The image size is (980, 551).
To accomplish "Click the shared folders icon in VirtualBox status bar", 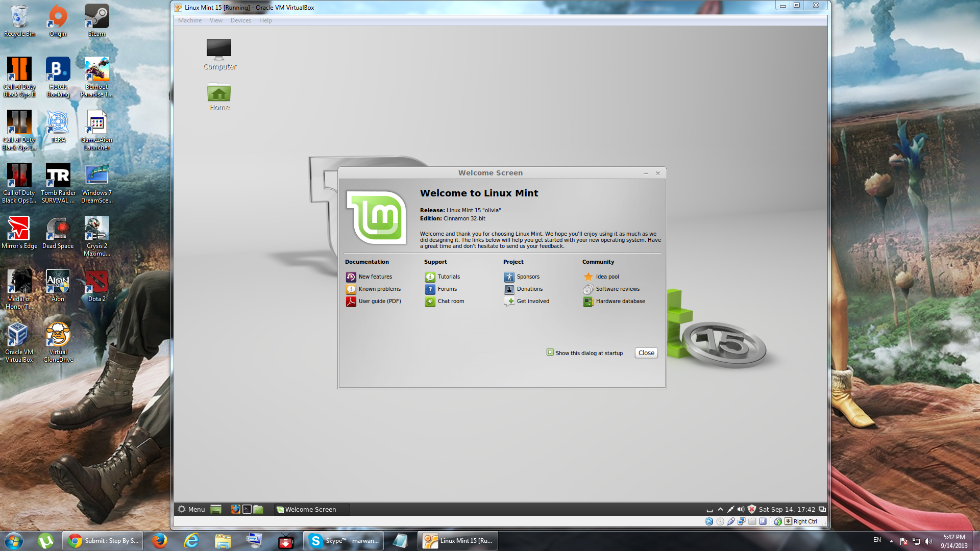I will tap(752, 521).
